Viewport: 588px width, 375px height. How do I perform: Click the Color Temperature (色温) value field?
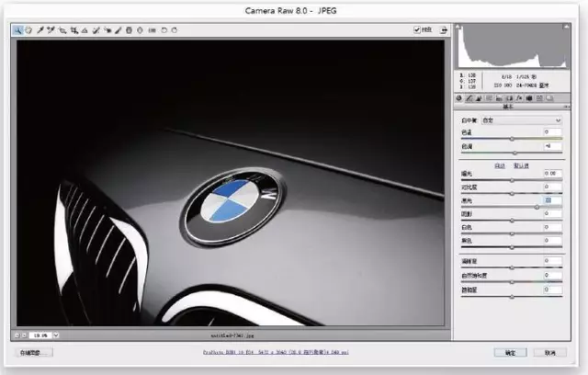(x=552, y=132)
